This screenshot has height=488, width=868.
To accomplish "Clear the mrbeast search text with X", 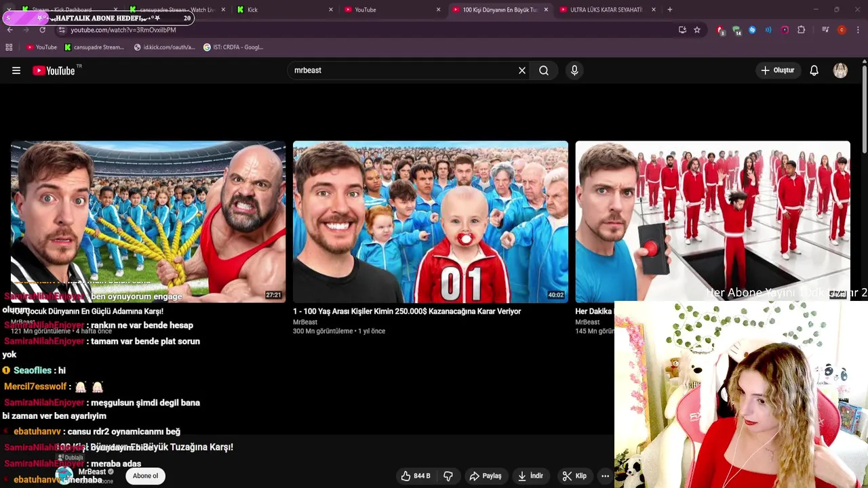I will tap(522, 70).
